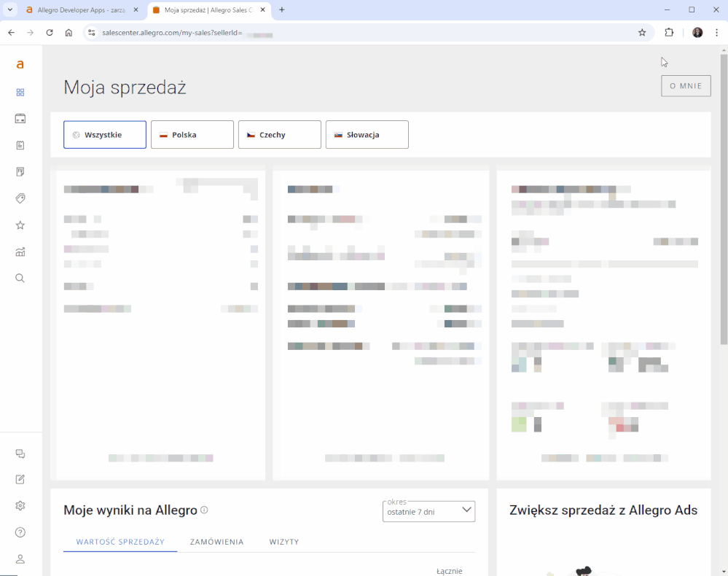The image size is (728, 576).
Task: Open the messages chat icon in sidebar
Action: (20, 454)
